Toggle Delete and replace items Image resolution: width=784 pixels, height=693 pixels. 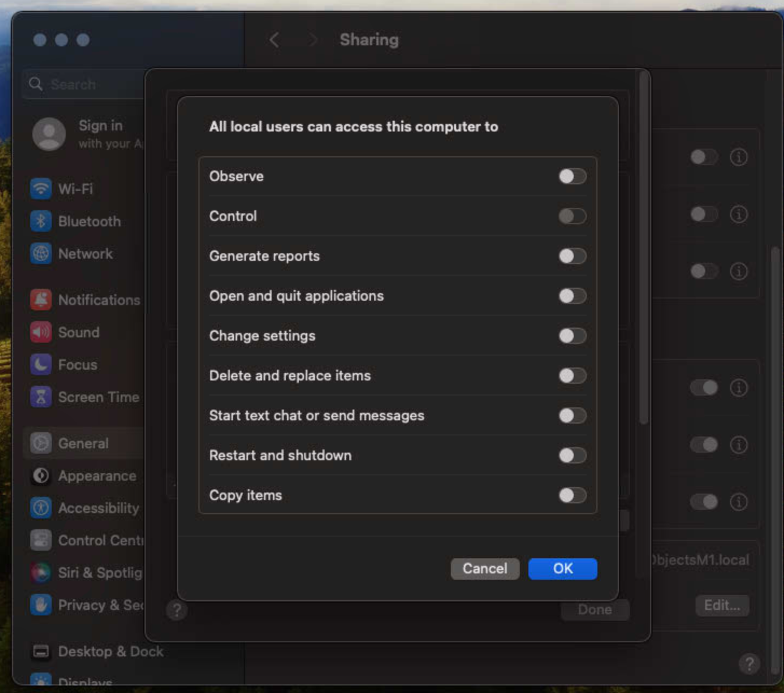point(572,376)
